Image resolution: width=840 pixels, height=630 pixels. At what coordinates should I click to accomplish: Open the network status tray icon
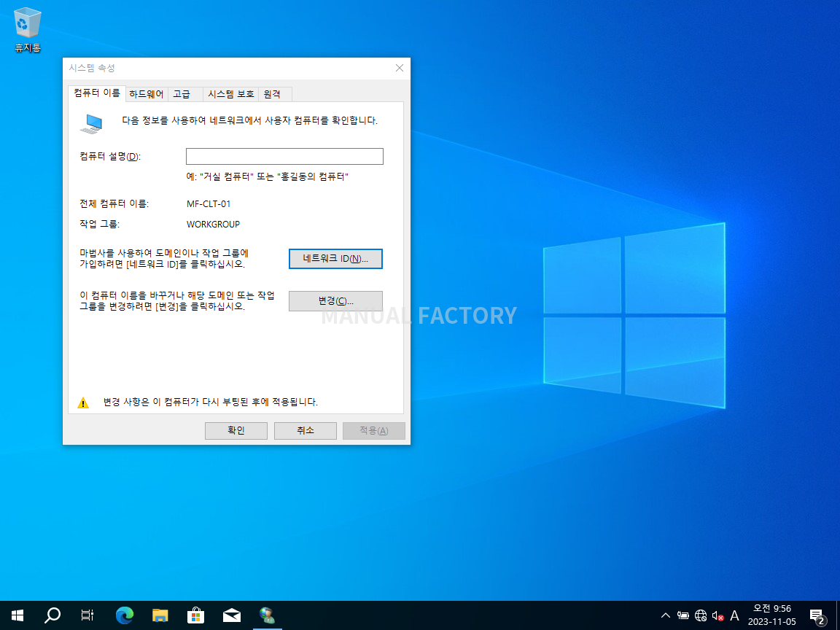(700, 615)
